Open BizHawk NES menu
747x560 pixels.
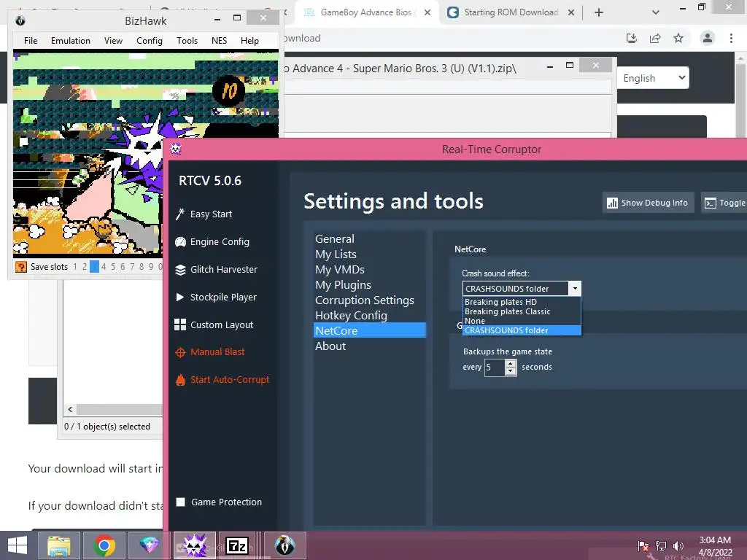click(219, 41)
